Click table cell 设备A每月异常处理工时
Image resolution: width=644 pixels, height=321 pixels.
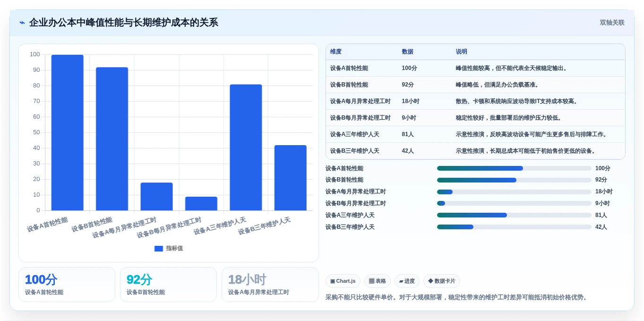[361, 101]
